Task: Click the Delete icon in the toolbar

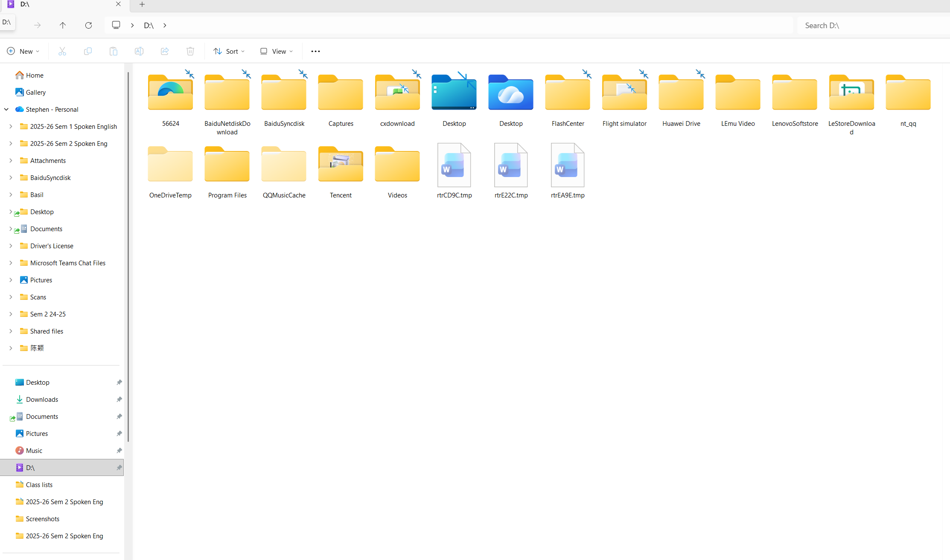Action: tap(190, 51)
